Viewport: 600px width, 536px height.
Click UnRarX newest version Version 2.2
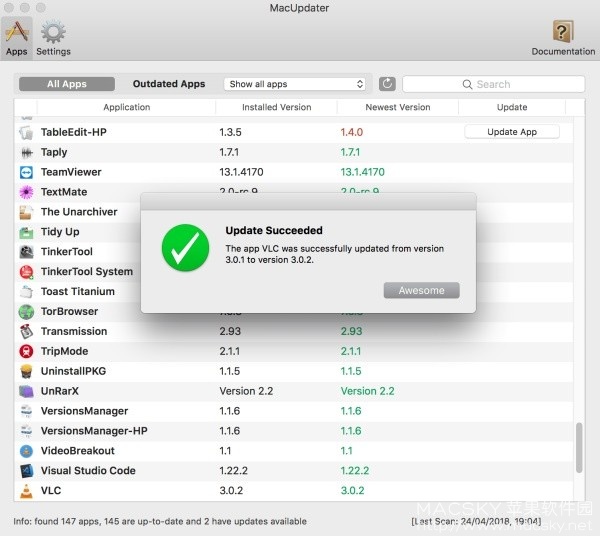[367, 391]
